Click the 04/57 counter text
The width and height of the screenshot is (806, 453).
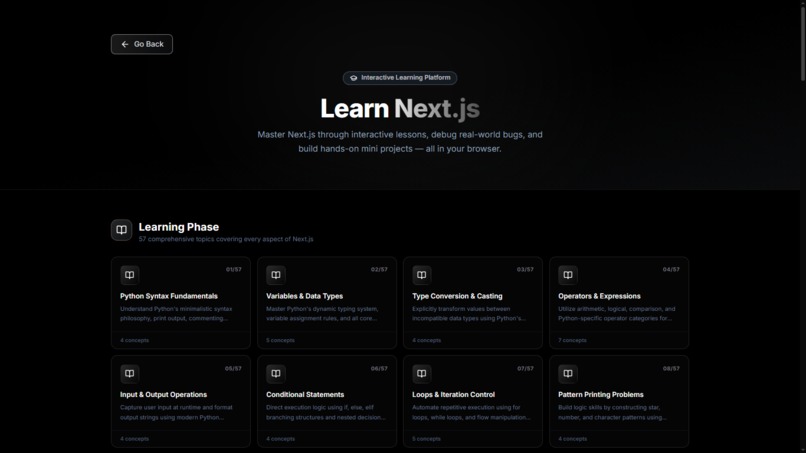coord(671,269)
